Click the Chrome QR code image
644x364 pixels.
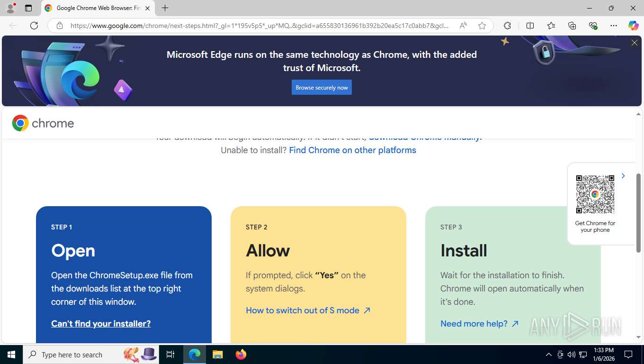coord(595,194)
